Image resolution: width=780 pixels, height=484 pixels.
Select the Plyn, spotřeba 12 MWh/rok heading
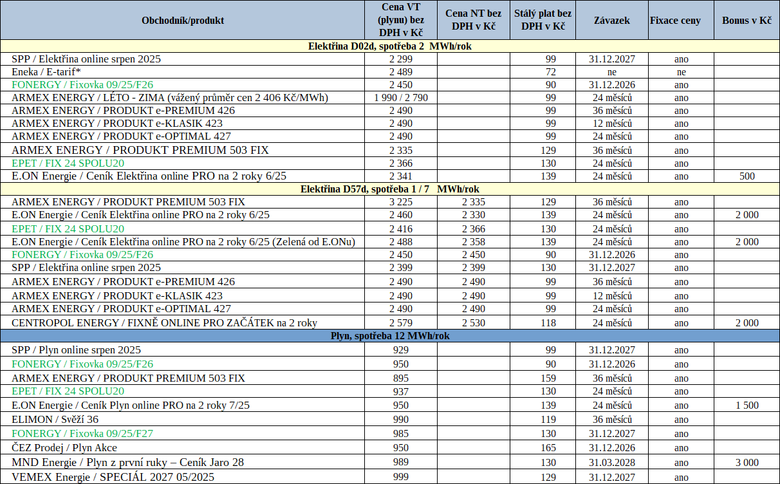(390, 336)
